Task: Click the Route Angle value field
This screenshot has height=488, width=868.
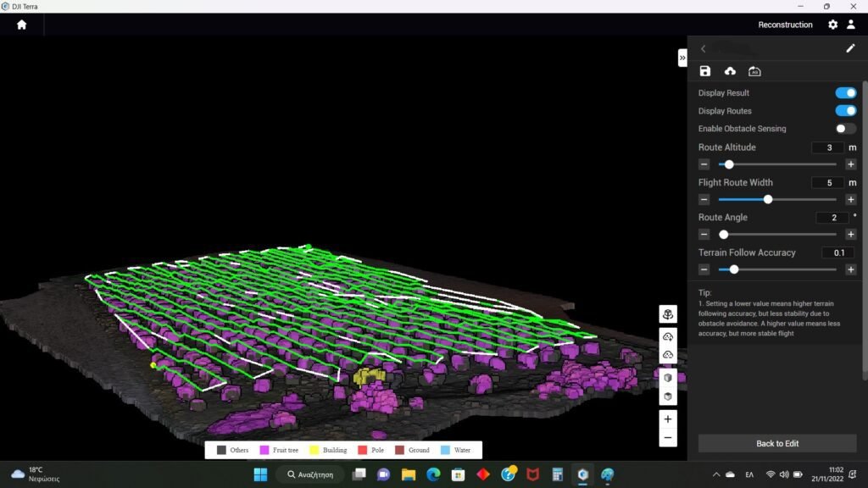Action: [832, 218]
